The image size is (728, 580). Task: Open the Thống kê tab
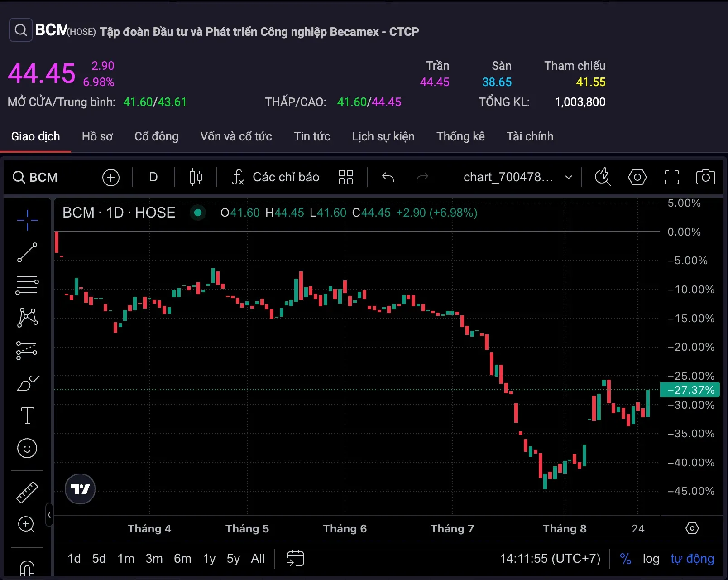coord(460,136)
